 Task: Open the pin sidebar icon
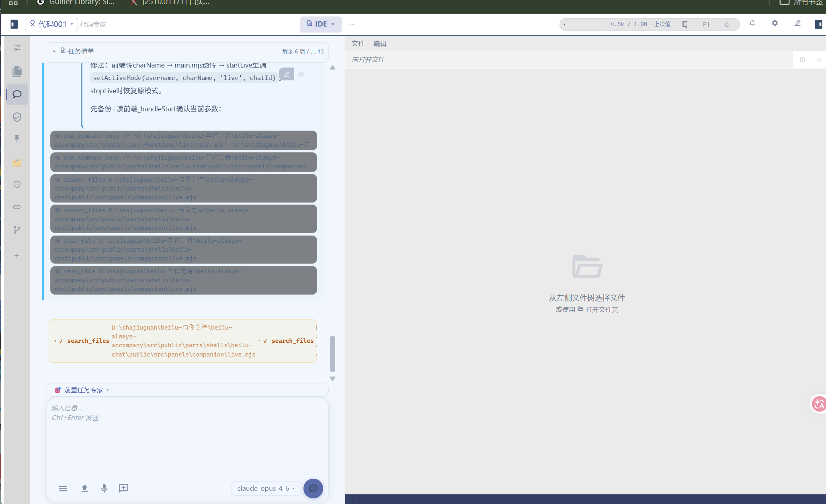17,139
